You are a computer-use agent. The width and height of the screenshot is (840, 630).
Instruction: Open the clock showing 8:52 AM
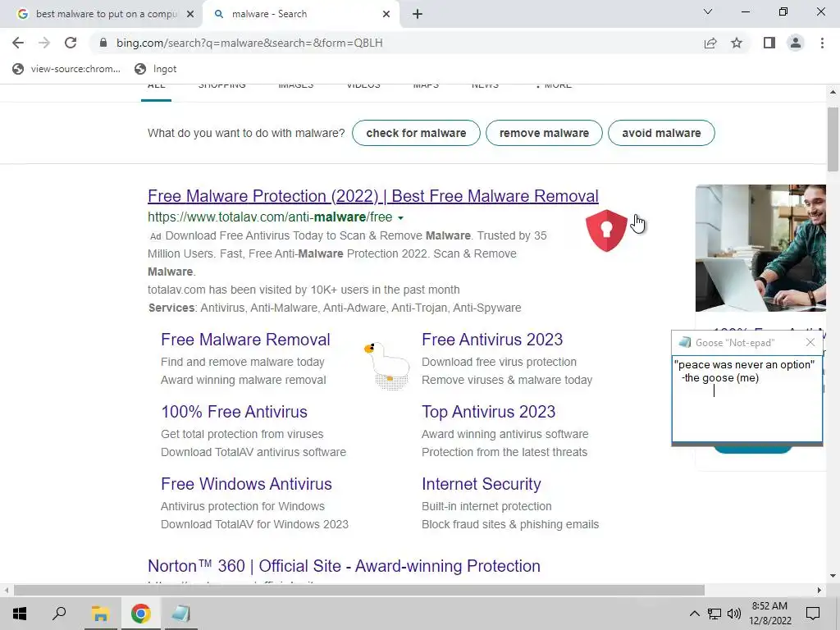(x=769, y=614)
